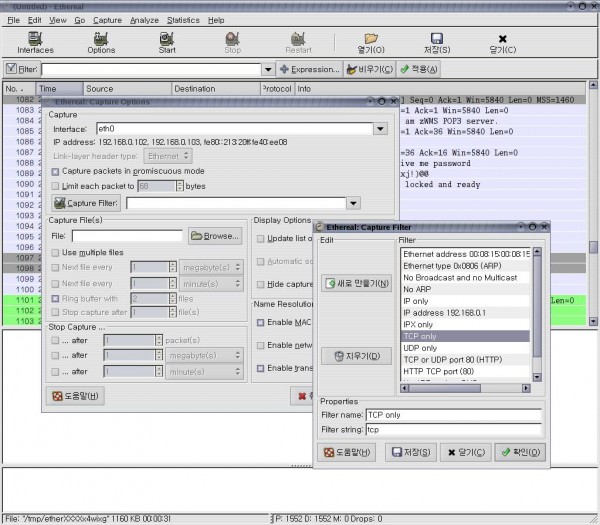The image size is (600, 525).
Task: Select the 'TCP only' filter entry
Action: click(465, 336)
